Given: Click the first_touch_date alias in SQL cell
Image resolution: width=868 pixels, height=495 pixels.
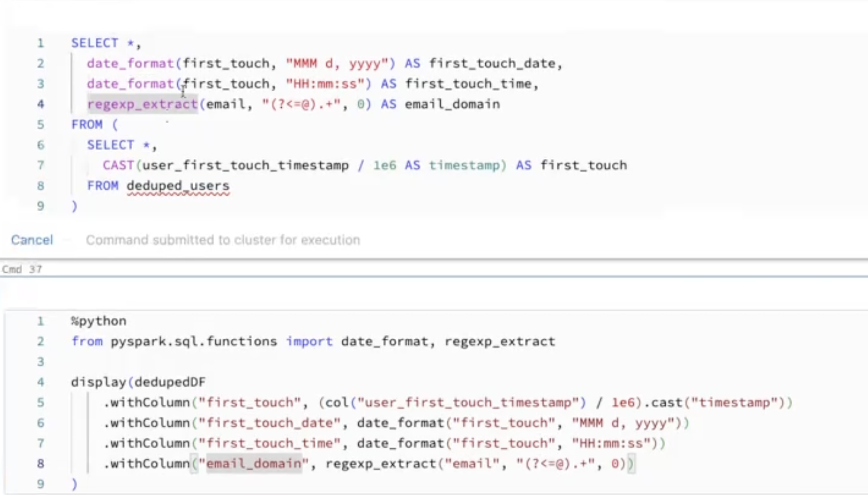Looking at the screenshot, I should [x=492, y=63].
